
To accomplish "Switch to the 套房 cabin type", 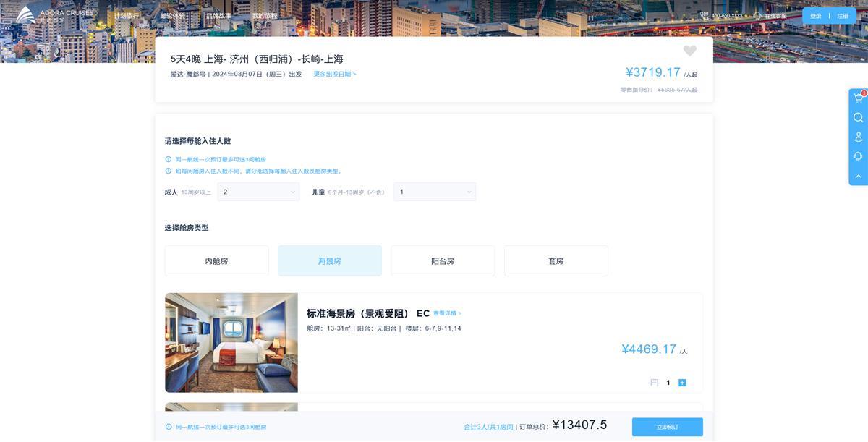I will point(556,260).
